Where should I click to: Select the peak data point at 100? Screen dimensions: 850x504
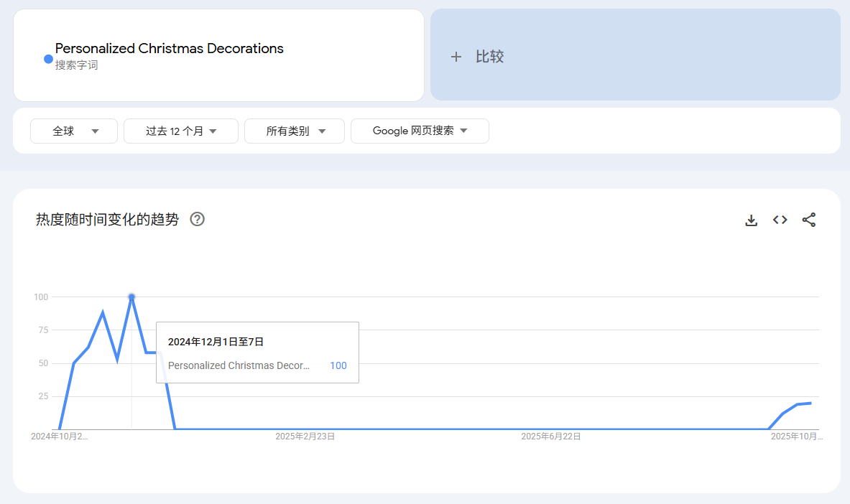tap(131, 297)
